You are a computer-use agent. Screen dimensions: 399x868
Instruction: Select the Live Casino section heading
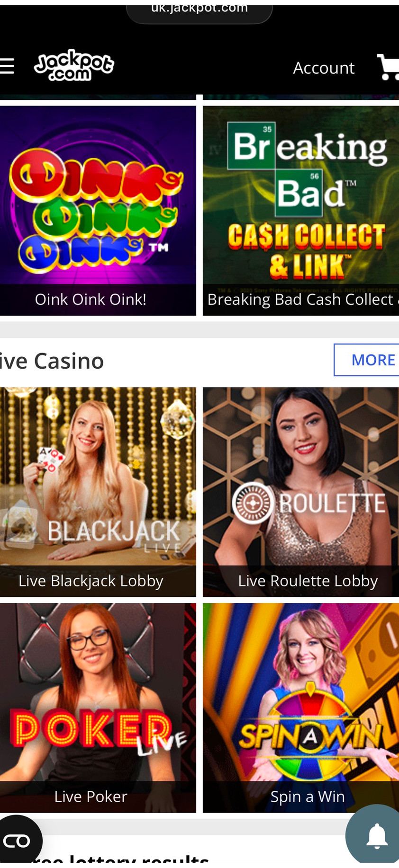[x=52, y=361]
